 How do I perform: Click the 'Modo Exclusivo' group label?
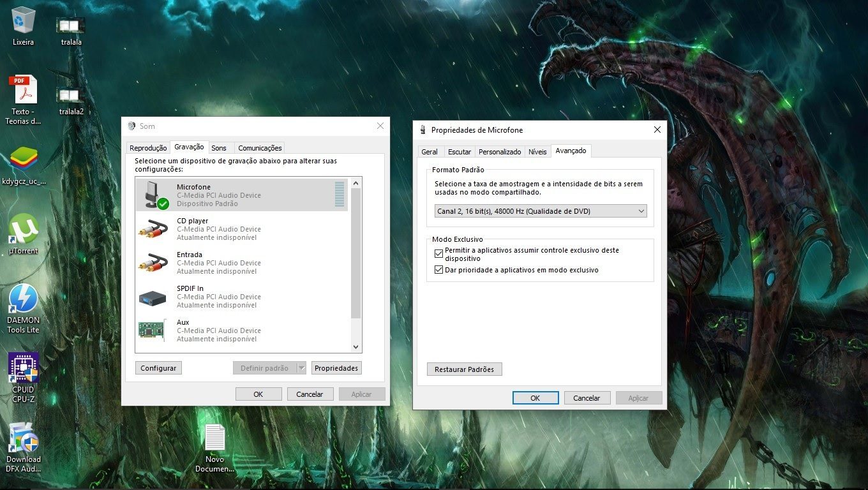pyautogui.click(x=458, y=239)
